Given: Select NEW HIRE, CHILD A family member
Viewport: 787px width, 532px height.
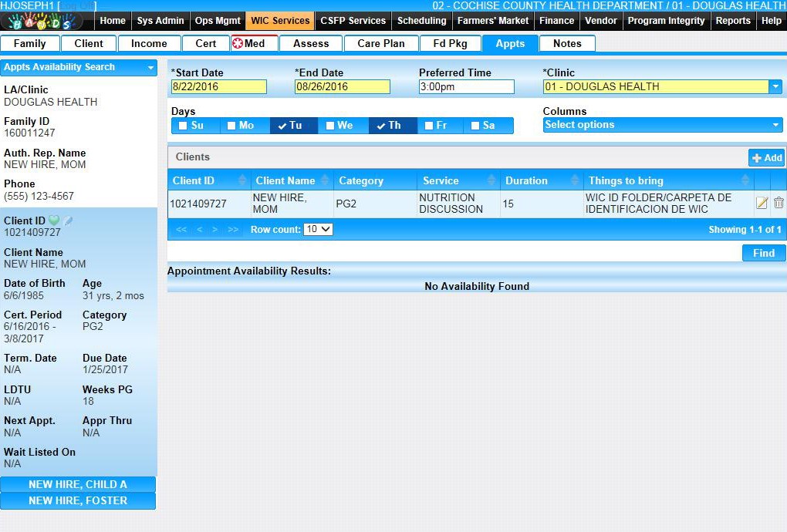Looking at the screenshot, I should tap(78, 484).
